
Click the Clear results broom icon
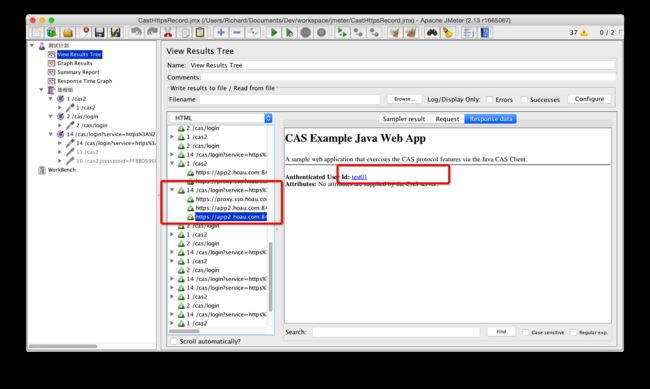pos(395,32)
